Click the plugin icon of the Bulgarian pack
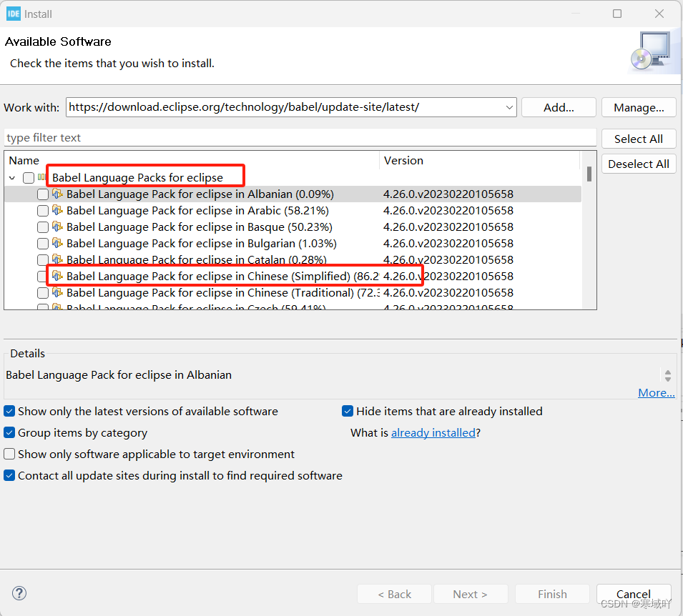Image resolution: width=683 pixels, height=616 pixels. [57, 243]
